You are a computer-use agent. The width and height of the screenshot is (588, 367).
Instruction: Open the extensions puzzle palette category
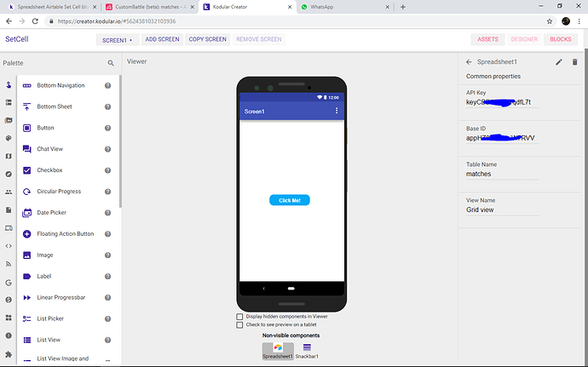pos(9,354)
